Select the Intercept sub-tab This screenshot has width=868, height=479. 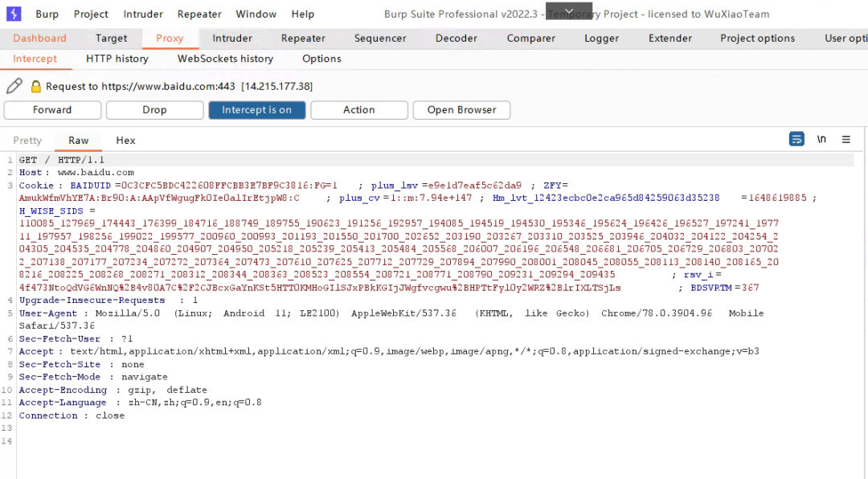[35, 59]
